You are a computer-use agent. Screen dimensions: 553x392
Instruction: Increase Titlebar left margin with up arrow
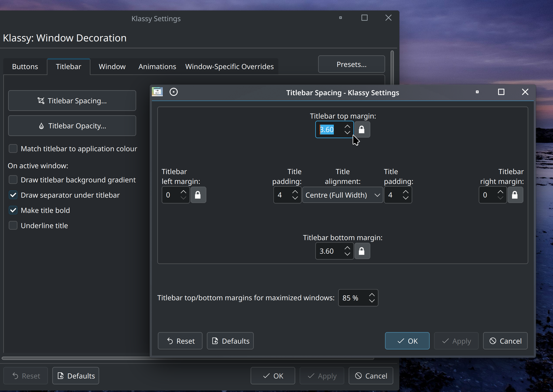point(183,192)
